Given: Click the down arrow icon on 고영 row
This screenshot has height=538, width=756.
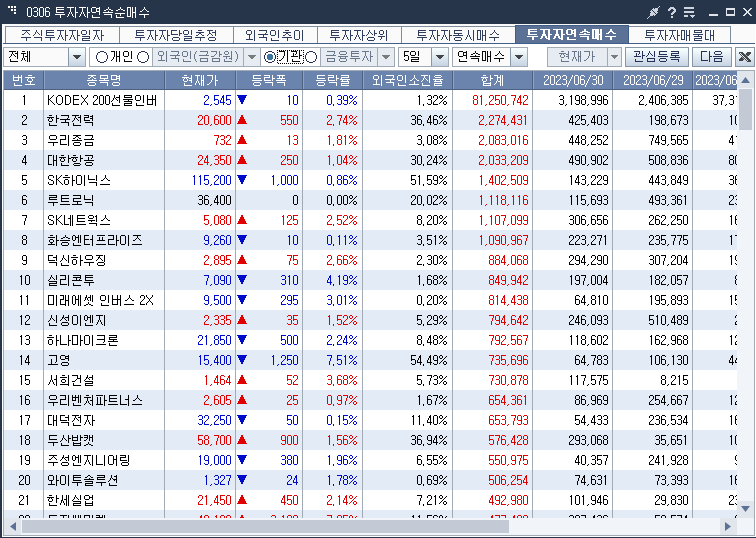Looking at the screenshot, I should coord(242,360).
